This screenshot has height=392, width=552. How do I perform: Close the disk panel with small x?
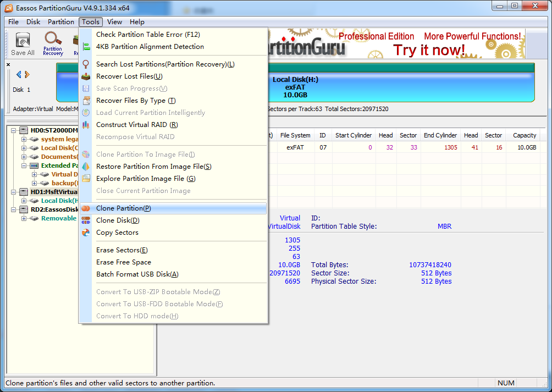tap(8, 64)
